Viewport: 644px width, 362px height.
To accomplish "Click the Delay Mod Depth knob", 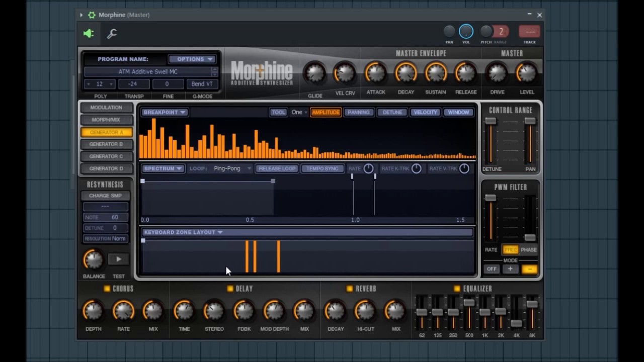I will click(x=274, y=311).
